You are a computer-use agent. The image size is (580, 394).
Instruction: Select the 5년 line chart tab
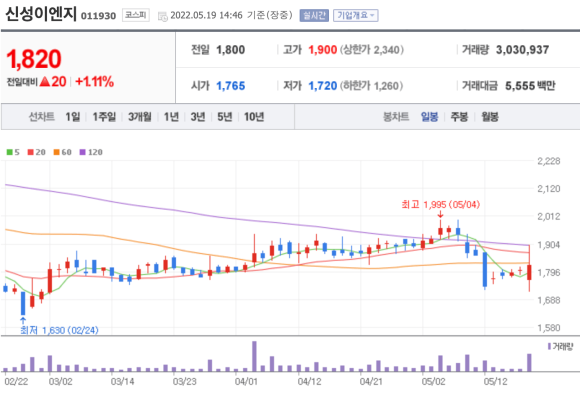224,117
